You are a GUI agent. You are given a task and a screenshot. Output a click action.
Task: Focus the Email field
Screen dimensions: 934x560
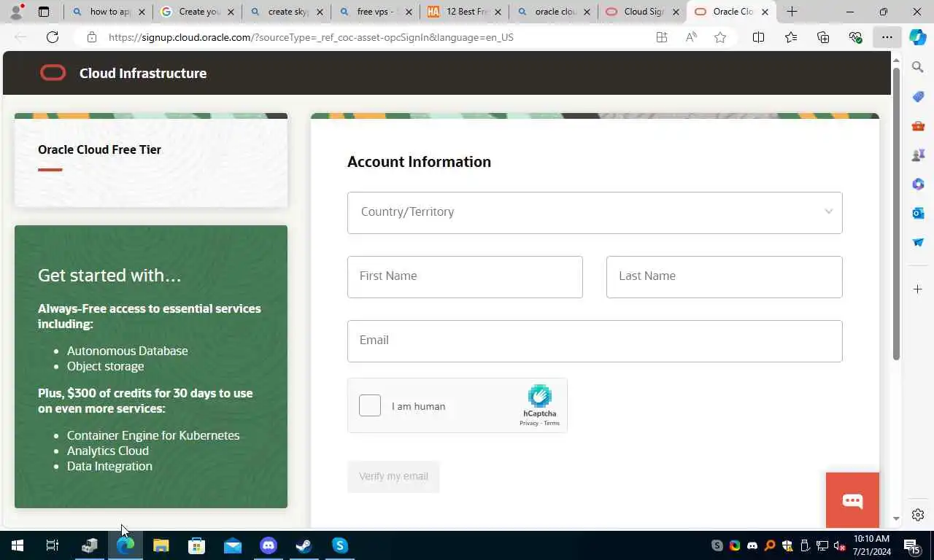[595, 341]
